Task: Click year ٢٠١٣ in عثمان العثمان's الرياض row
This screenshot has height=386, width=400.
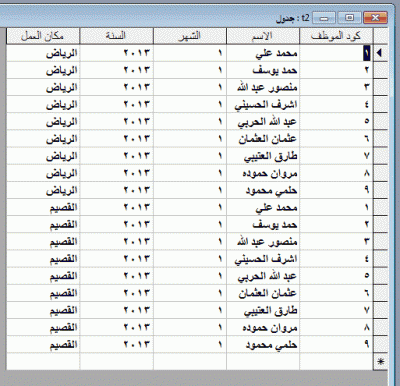Action: pyautogui.click(x=116, y=139)
